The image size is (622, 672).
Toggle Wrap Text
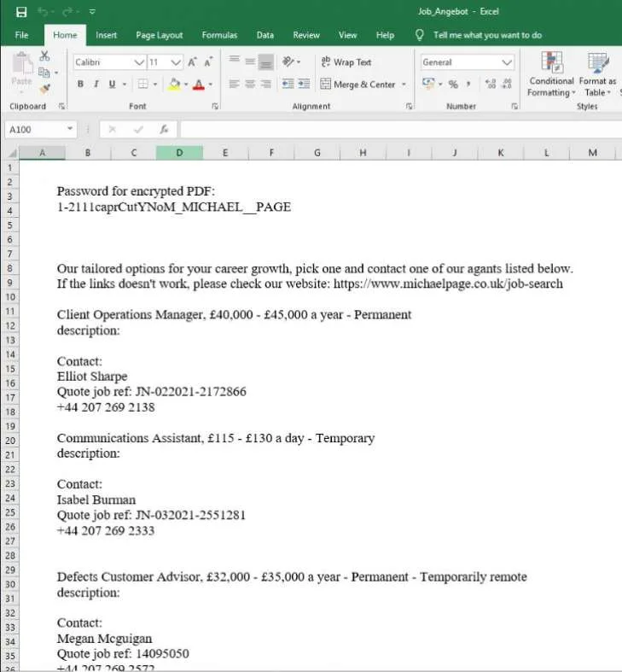pyautogui.click(x=346, y=62)
